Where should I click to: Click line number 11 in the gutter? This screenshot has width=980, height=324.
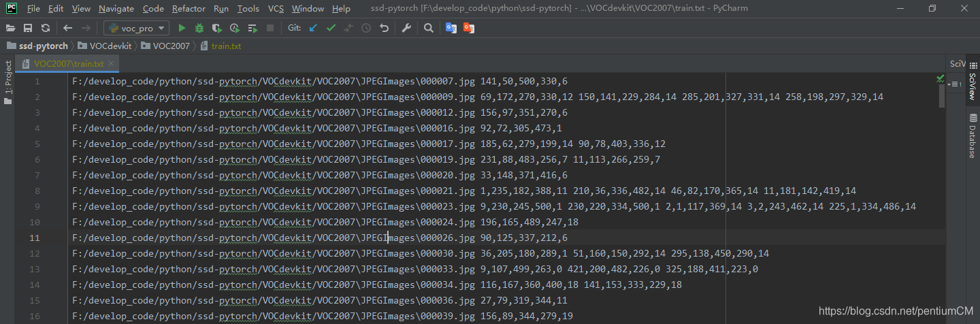point(35,238)
